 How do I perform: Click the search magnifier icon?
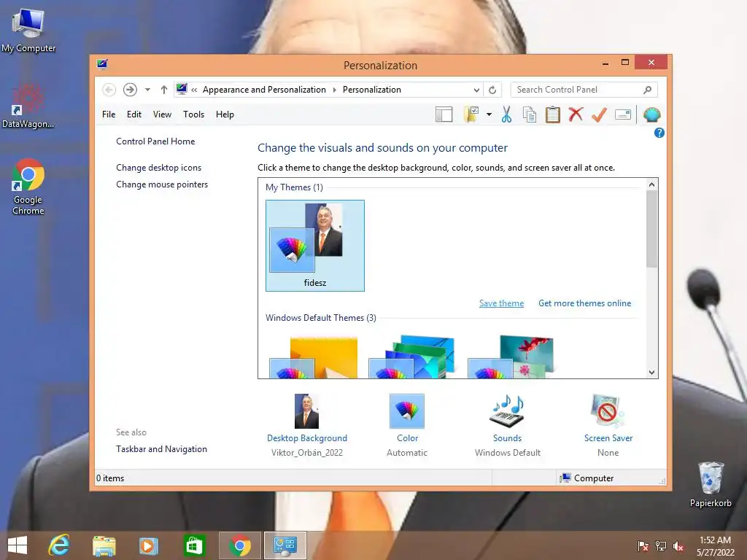(648, 90)
